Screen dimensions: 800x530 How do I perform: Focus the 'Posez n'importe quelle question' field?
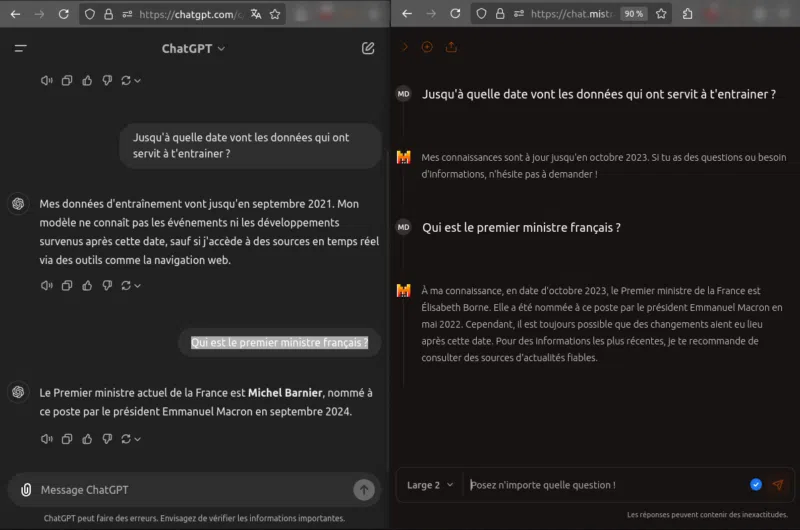[x=606, y=485]
